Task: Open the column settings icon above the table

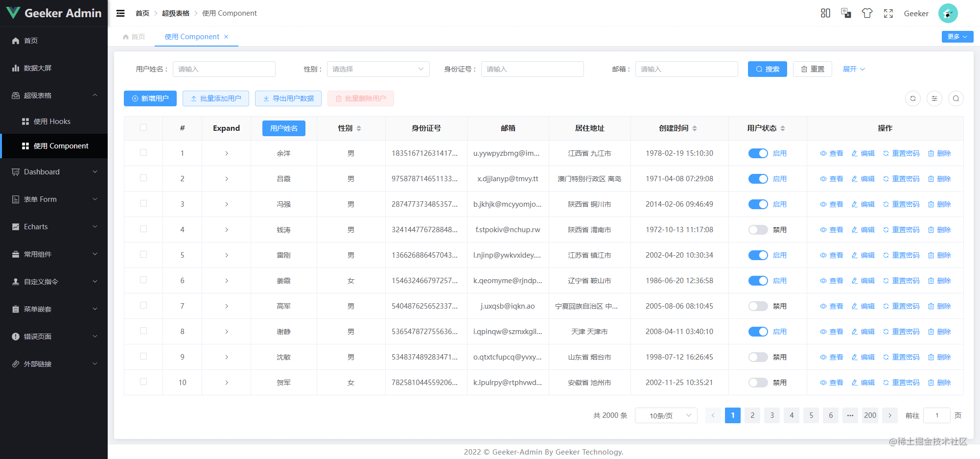Action: point(934,98)
